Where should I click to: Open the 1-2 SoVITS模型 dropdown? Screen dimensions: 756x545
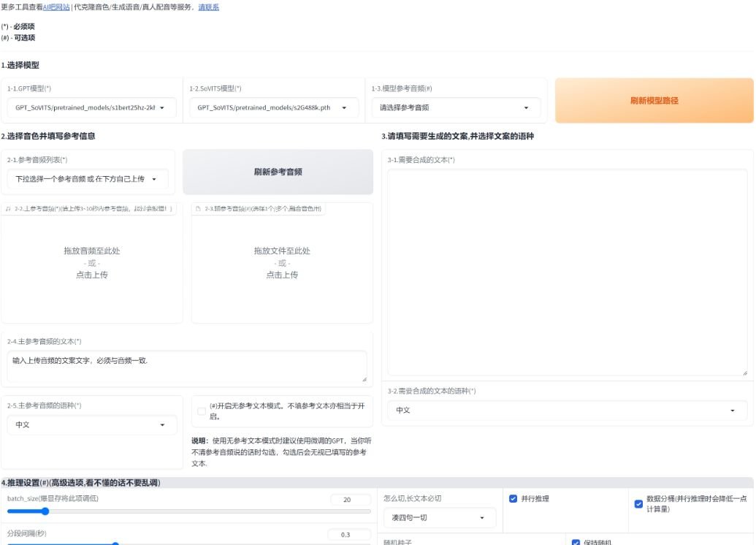pyautogui.click(x=273, y=107)
